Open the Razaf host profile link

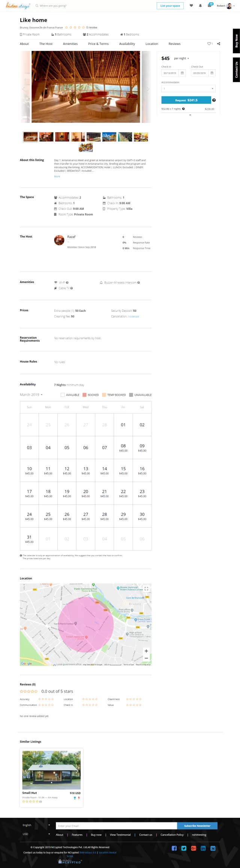(71, 237)
